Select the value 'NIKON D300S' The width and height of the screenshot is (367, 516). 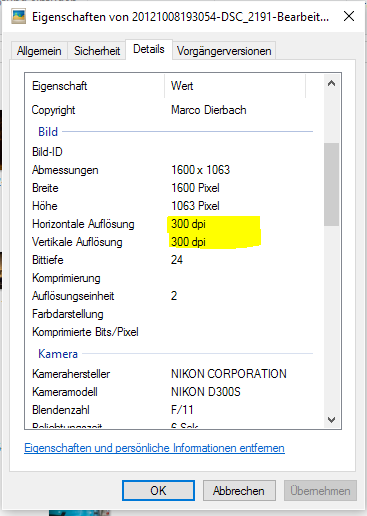[x=206, y=392]
